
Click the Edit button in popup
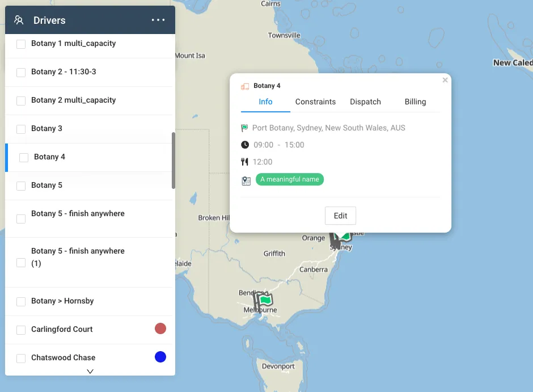pyautogui.click(x=340, y=216)
